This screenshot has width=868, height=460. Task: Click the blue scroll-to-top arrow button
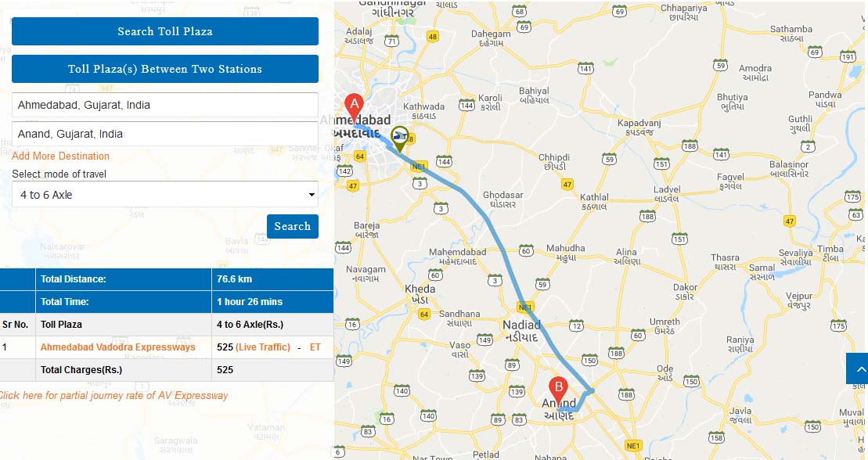coord(858,368)
